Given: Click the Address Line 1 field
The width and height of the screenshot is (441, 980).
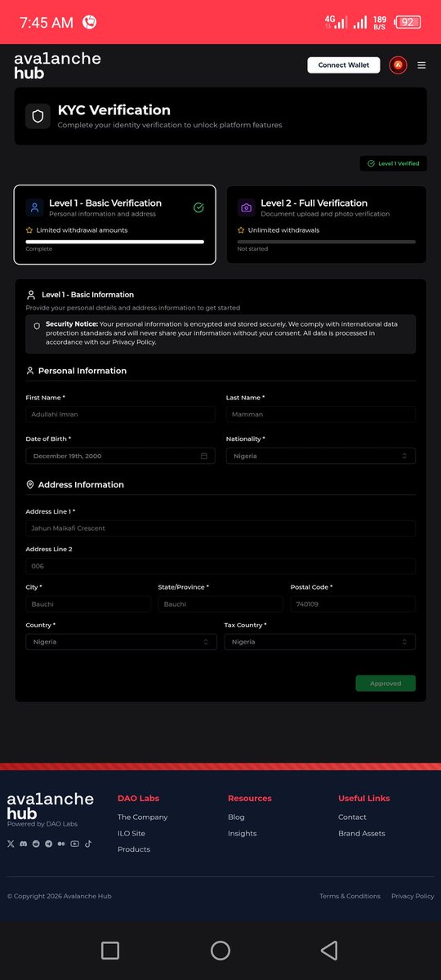Looking at the screenshot, I should (x=220, y=528).
